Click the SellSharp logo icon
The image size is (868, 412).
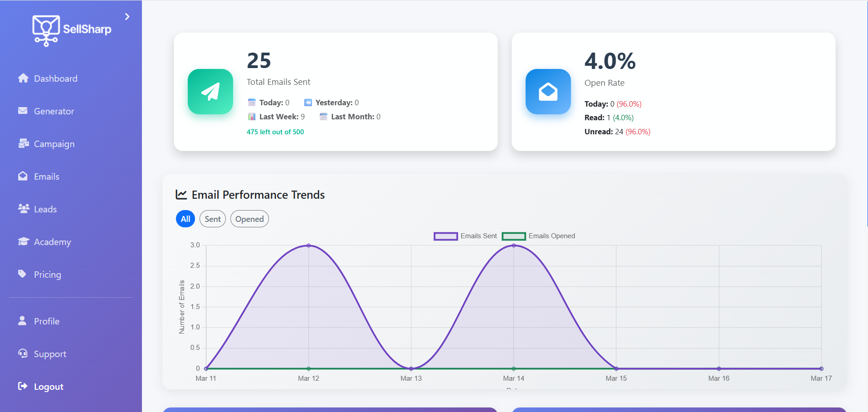[x=46, y=30]
